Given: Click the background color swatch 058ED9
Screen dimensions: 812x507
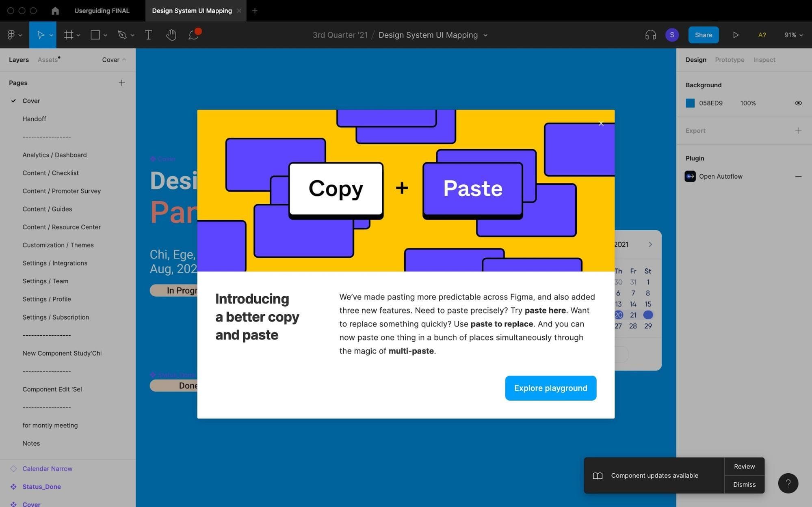Looking at the screenshot, I should (690, 103).
